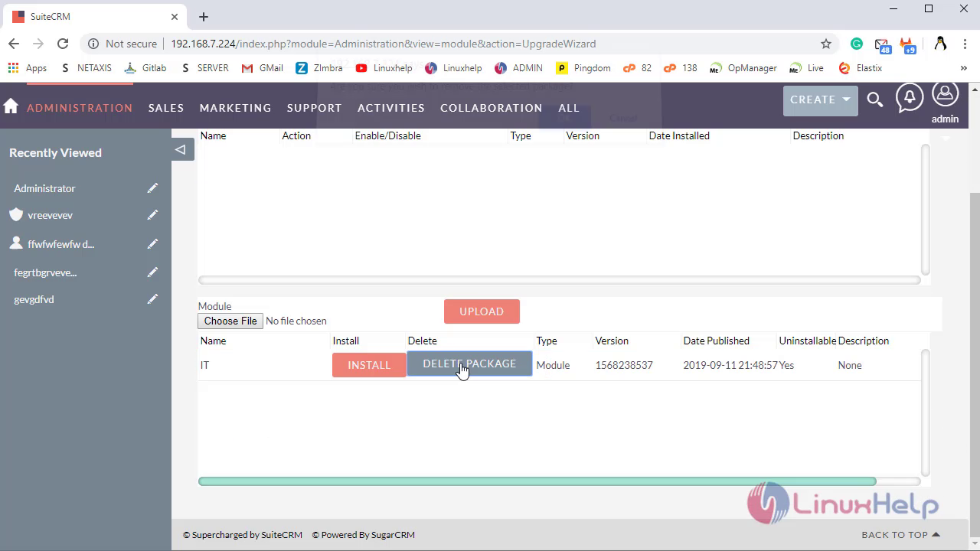Open Zimbra bookmark

(x=319, y=68)
